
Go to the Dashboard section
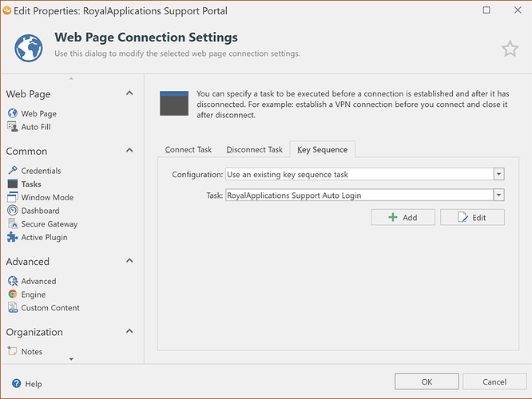pos(40,211)
